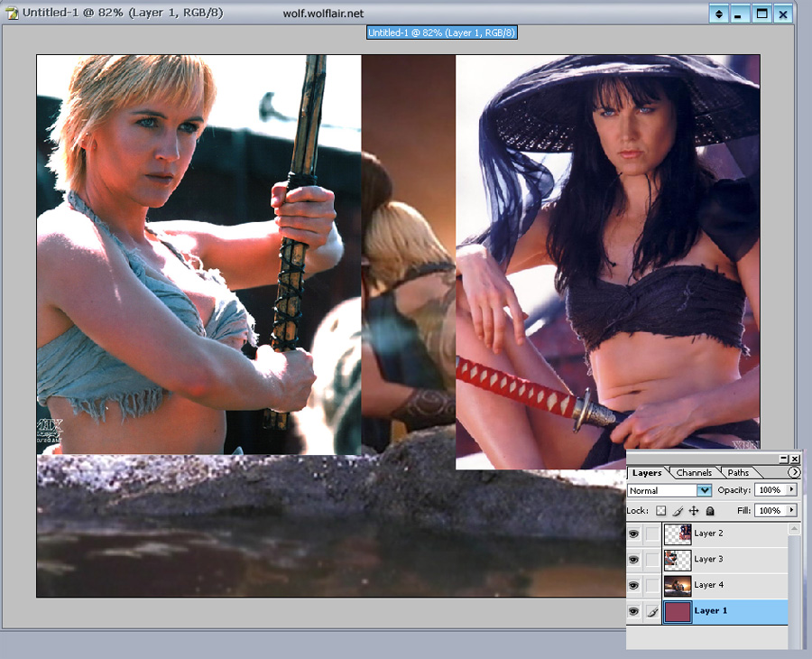Click the Layer 3 thumbnail
The height and width of the screenshot is (659, 812).
tap(678, 560)
